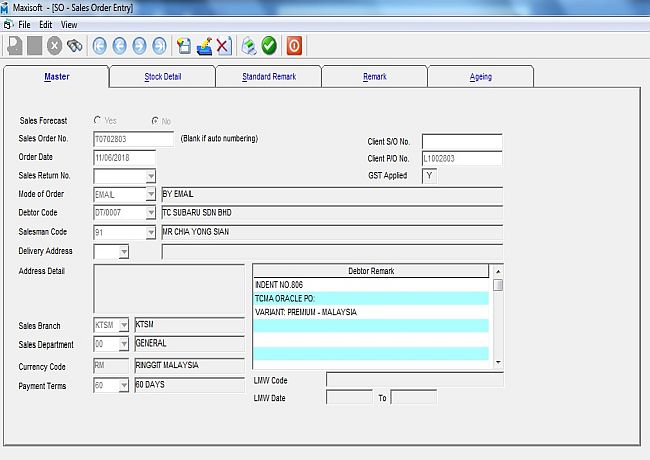
Task: Select Yes for Sales Forecast
Action: (x=98, y=121)
